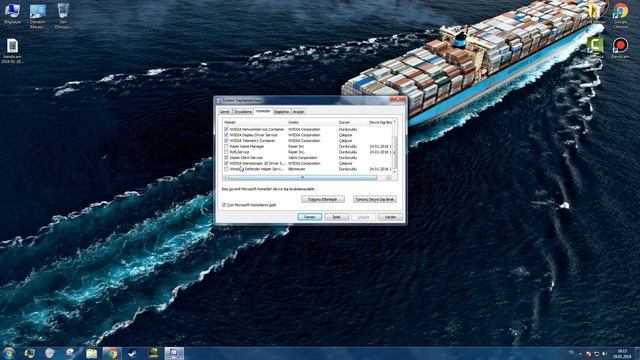Image resolution: width=640 pixels, height=360 pixels.
Task: Select 'Bilinmeyen' in the Defender Helper row
Action: click(296, 169)
